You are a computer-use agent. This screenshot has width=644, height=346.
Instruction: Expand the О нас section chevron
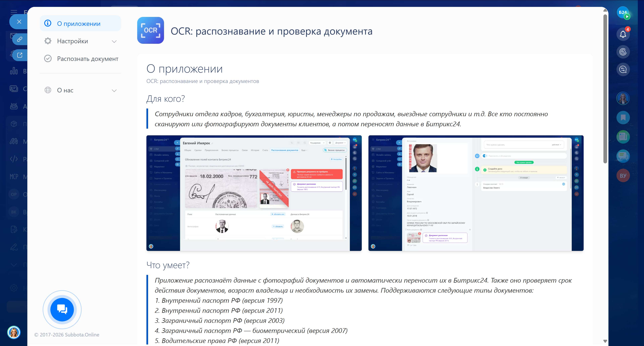point(114,91)
